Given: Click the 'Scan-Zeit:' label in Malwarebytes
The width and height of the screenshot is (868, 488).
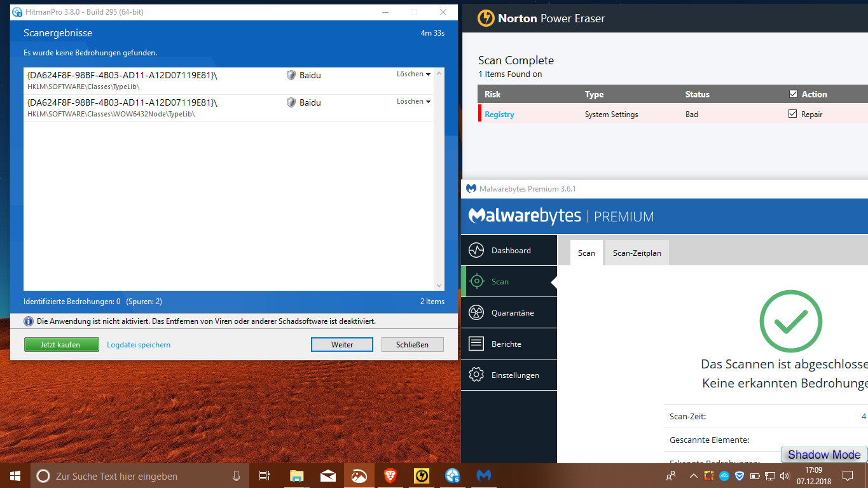Looking at the screenshot, I should (x=687, y=417).
